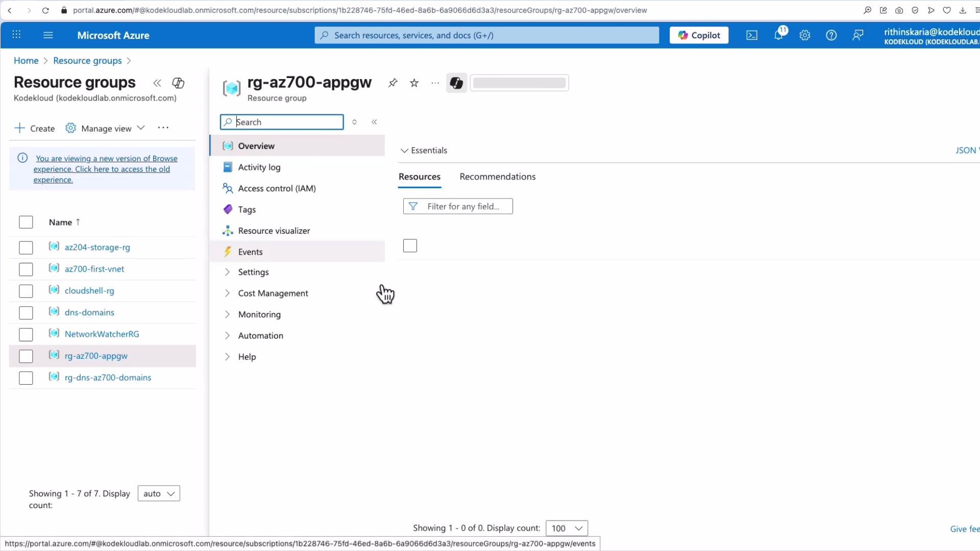Screen dimensions: 980x551
Task: Go to Resource groups breadcrumb
Action: point(87,61)
